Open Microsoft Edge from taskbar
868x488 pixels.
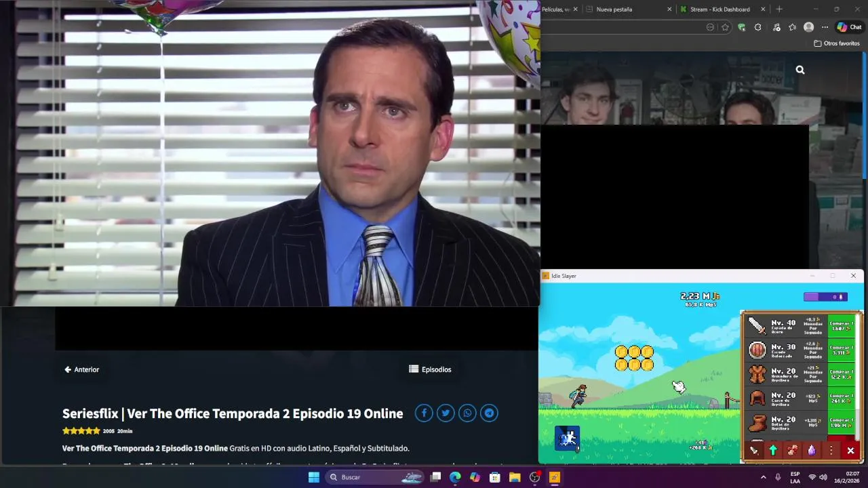455,477
